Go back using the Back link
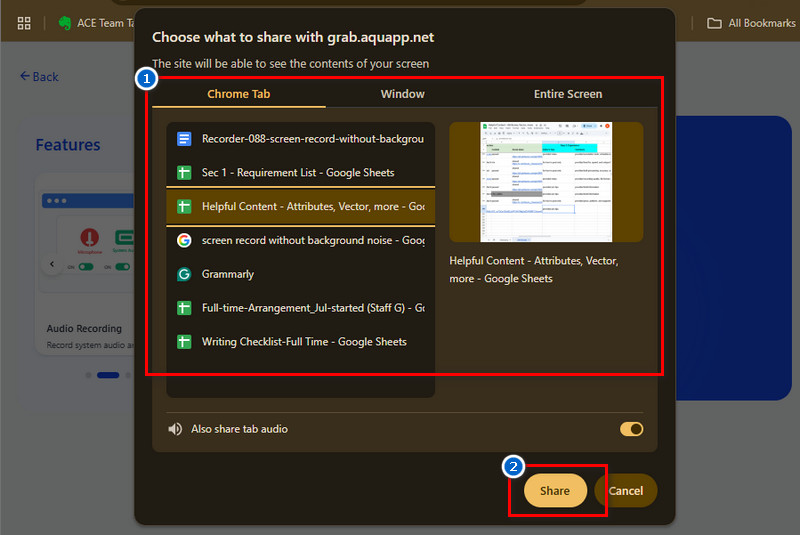800x535 pixels. [x=39, y=77]
